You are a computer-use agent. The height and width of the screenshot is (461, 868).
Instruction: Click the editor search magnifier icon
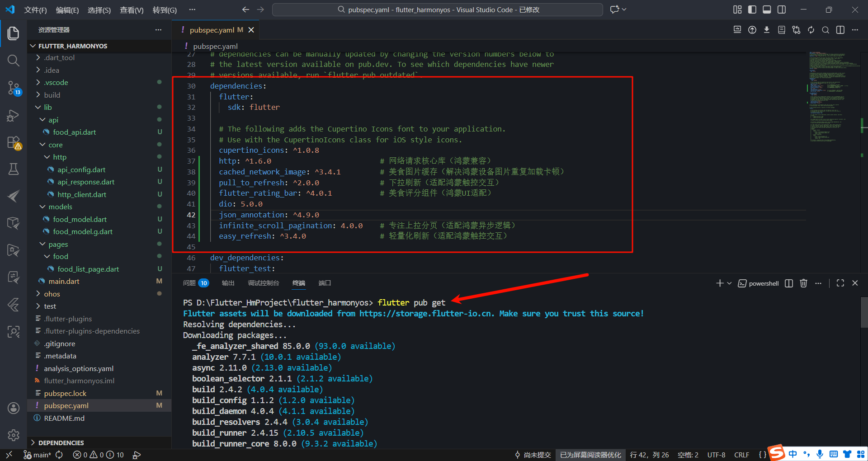[826, 30]
